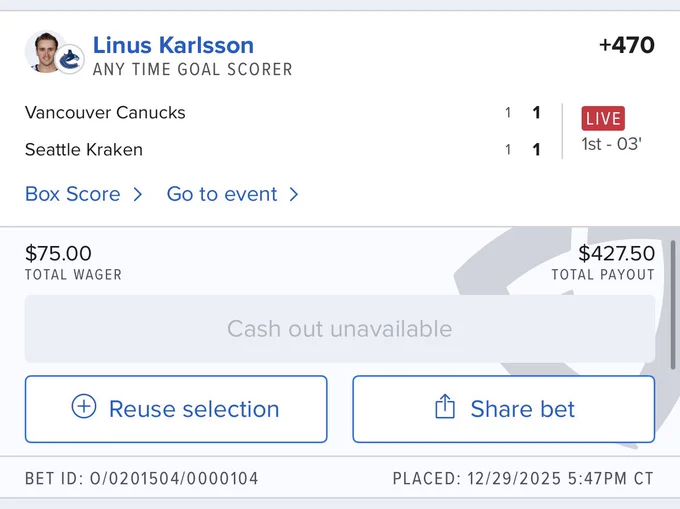Click the 1st - 03' game period indicator
This screenshot has height=509, width=680.
611,144
